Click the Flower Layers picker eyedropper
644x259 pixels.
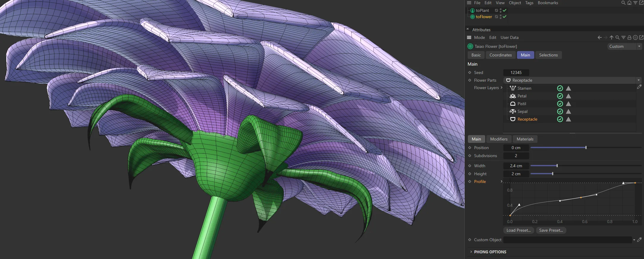639,87
